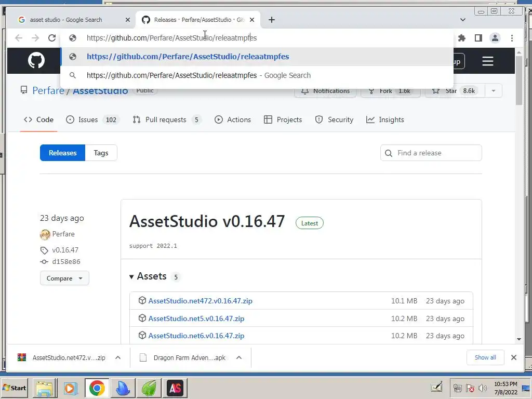
Task: Fork the repository with Fork button
Action: click(391, 91)
